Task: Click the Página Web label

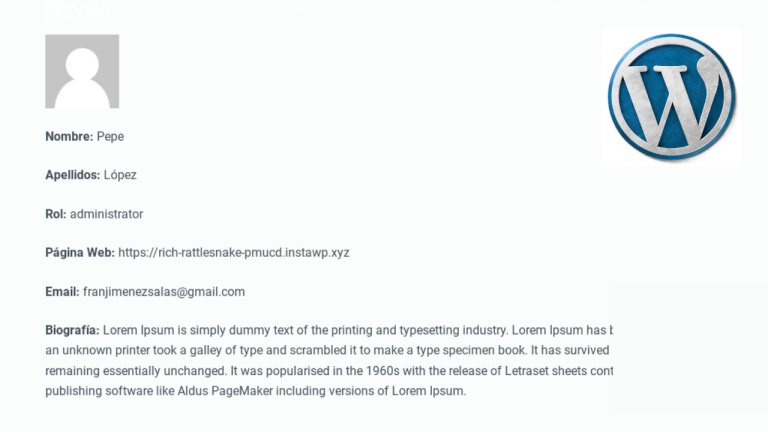Action: (80, 253)
